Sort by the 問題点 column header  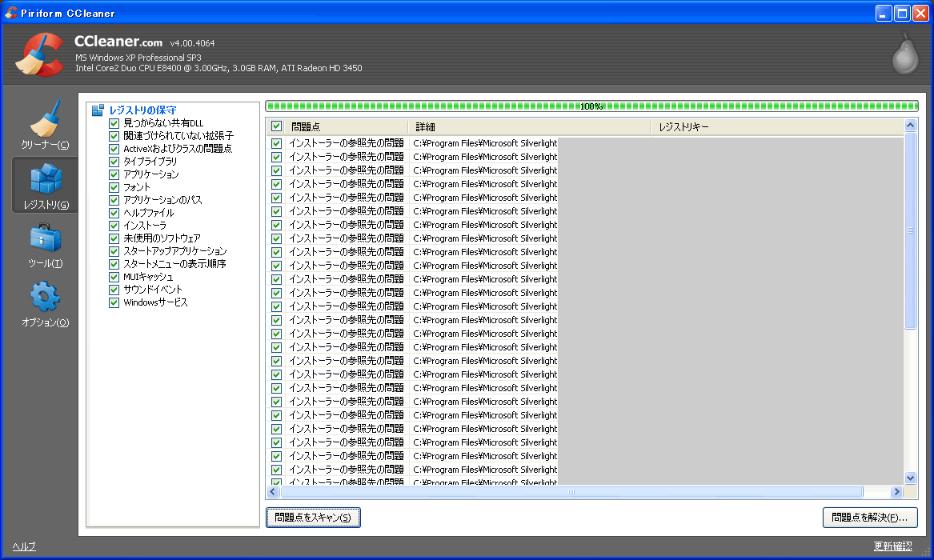pyautogui.click(x=347, y=126)
